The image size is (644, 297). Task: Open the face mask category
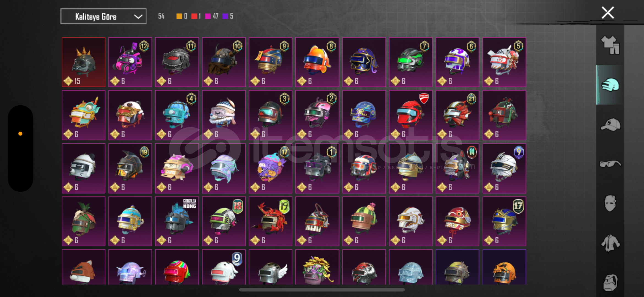pyautogui.click(x=610, y=204)
